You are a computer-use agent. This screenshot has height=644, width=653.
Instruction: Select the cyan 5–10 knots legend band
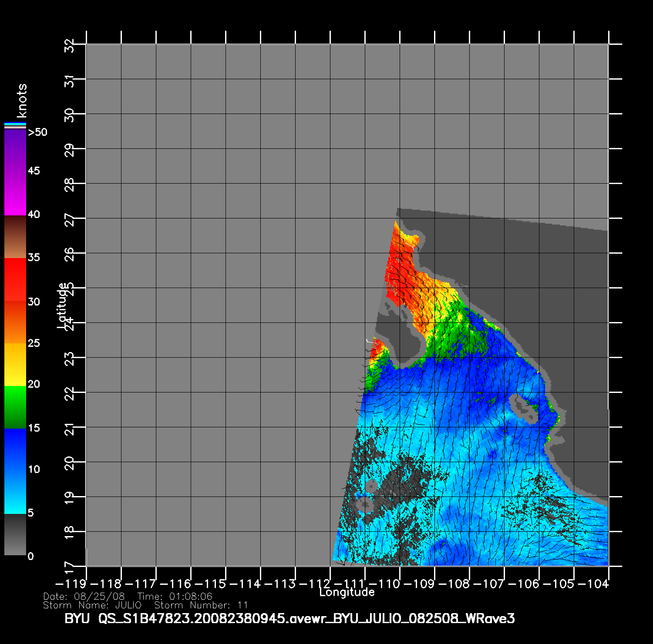click(15, 492)
